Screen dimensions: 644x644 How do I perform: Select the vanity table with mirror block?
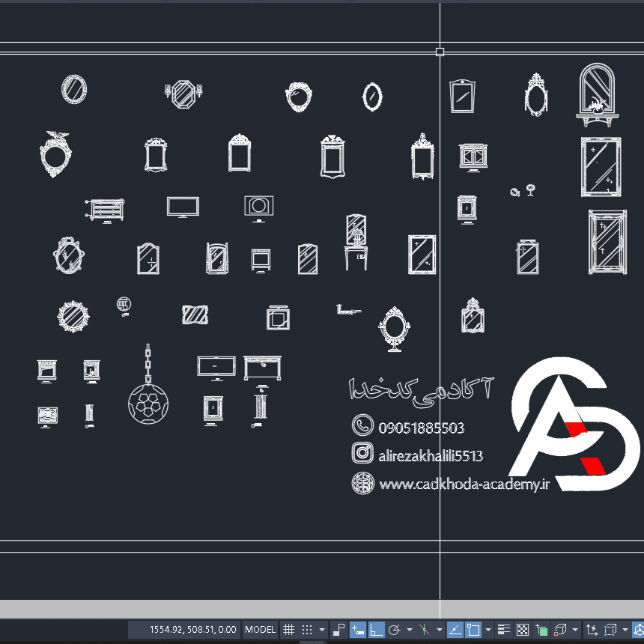click(x=356, y=243)
